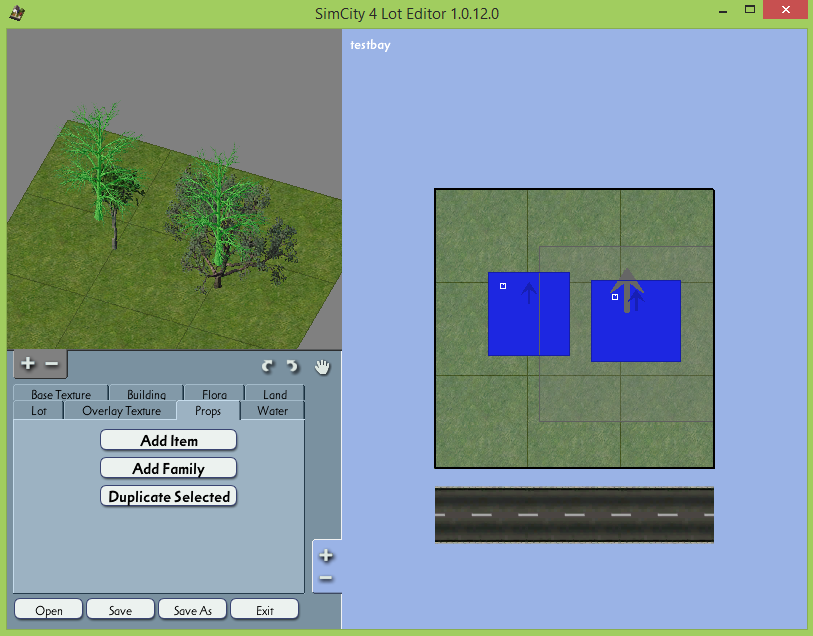This screenshot has height=636, width=813.
Task: Zoom out the 2D lot view
Action: pyautogui.click(x=326, y=578)
